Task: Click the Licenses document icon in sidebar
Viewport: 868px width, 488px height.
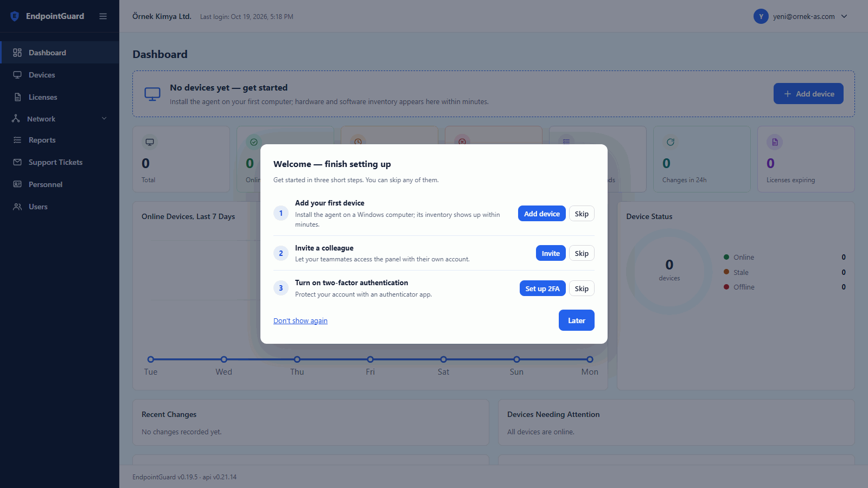Action: tap(17, 97)
